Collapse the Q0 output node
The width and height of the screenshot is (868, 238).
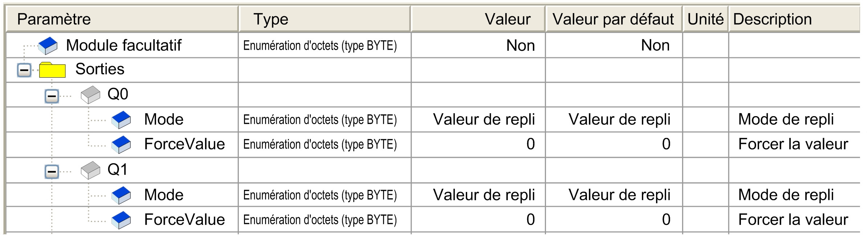click(52, 96)
